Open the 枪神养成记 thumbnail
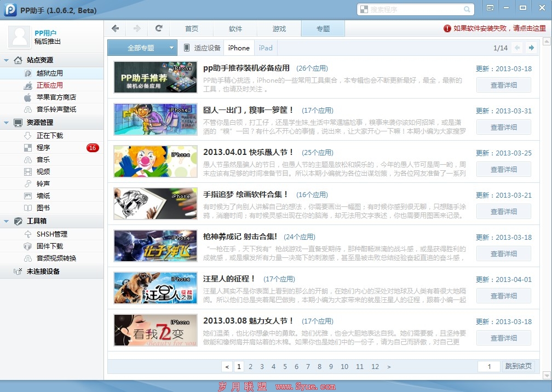 coord(156,246)
